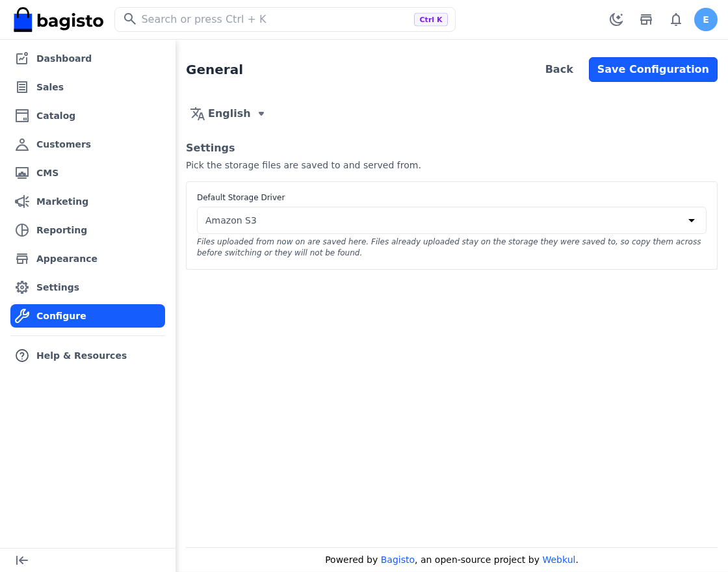This screenshot has height=572, width=728.
Task: Click the Settings gear icon
Action: pos(22,287)
